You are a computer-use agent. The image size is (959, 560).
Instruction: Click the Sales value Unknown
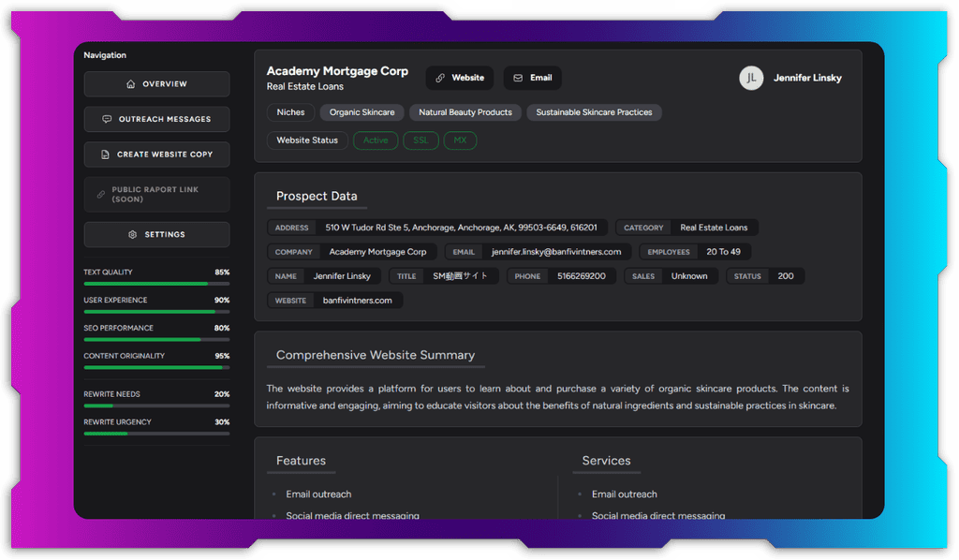pos(689,276)
